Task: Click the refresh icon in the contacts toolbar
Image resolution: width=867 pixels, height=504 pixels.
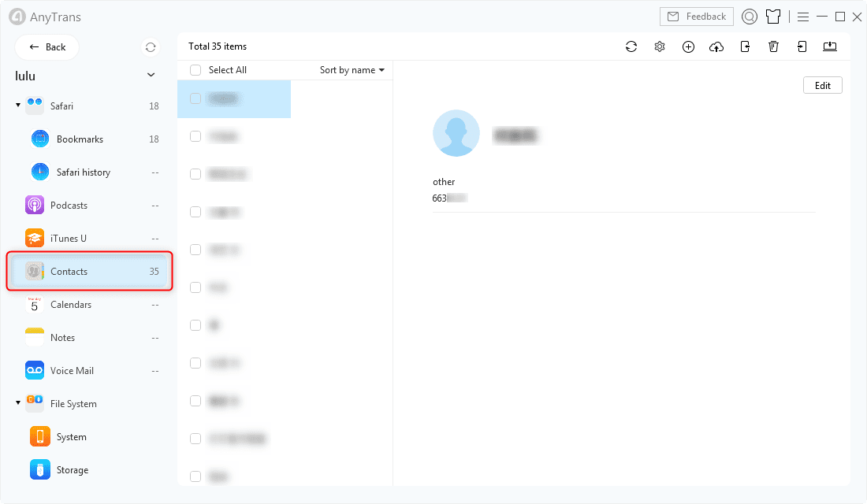Action: [x=631, y=47]
